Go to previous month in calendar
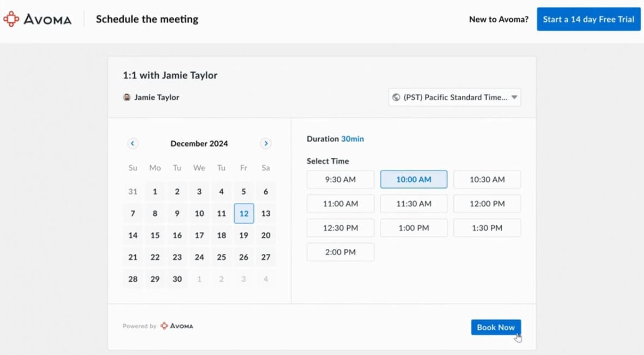Image resolution: width=644 pixels, height=355 pixels. (132, 143)
